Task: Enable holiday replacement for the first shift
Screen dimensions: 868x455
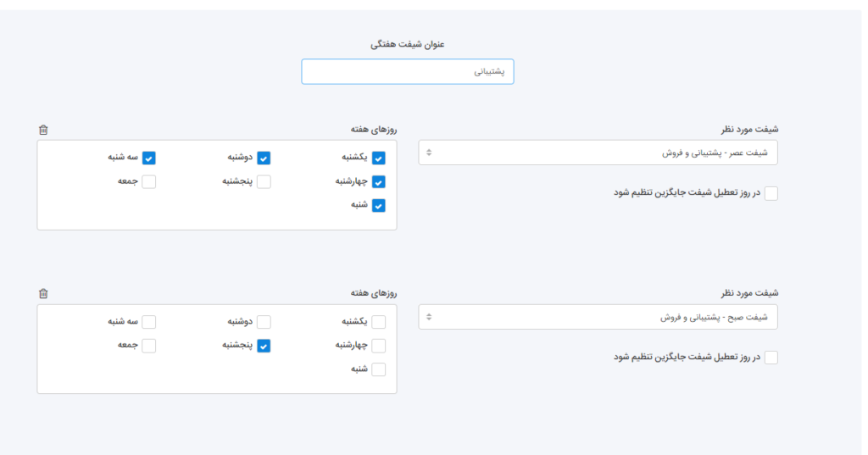Action: [771, 193]
